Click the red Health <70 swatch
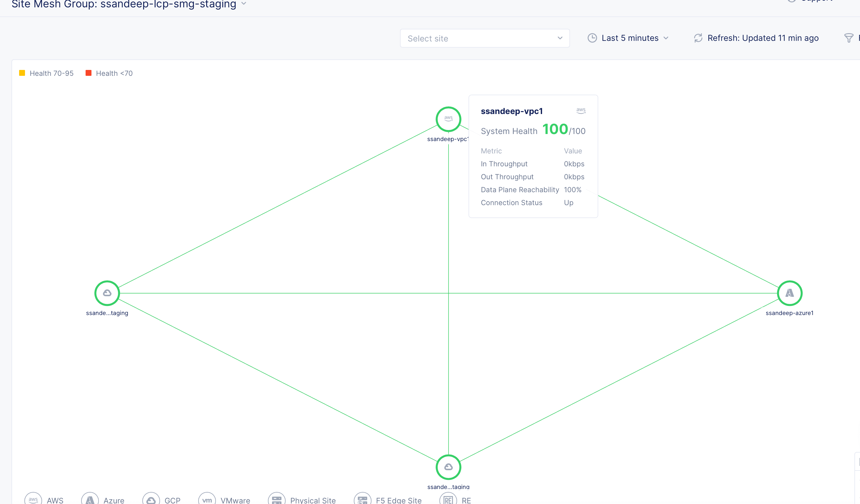Viewport: 860px width, 504px height. [89, 73]
